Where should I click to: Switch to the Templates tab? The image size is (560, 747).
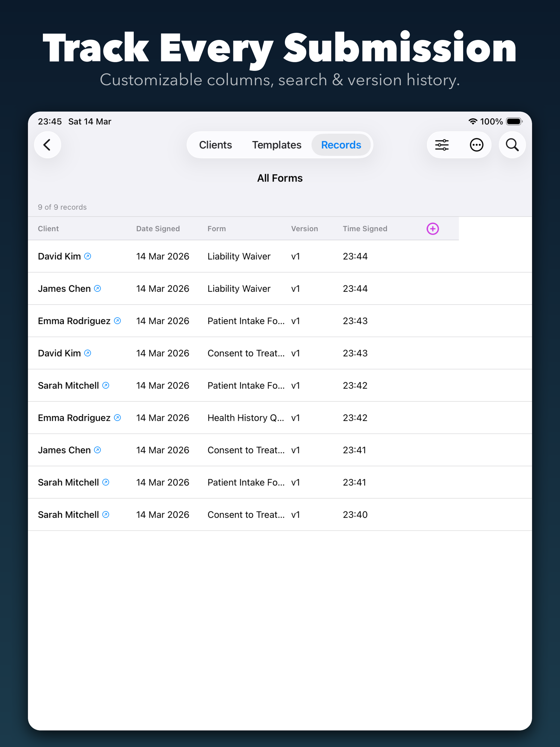[277, 145]
